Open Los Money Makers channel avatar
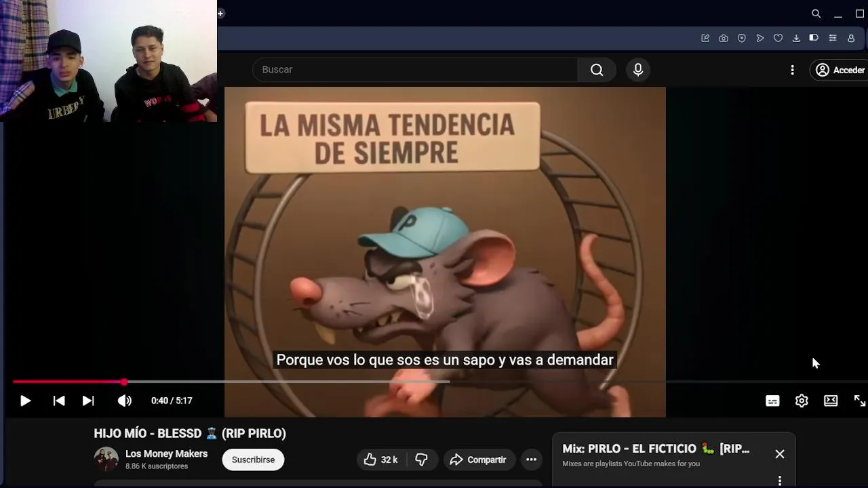 click(x=106, y=460)
